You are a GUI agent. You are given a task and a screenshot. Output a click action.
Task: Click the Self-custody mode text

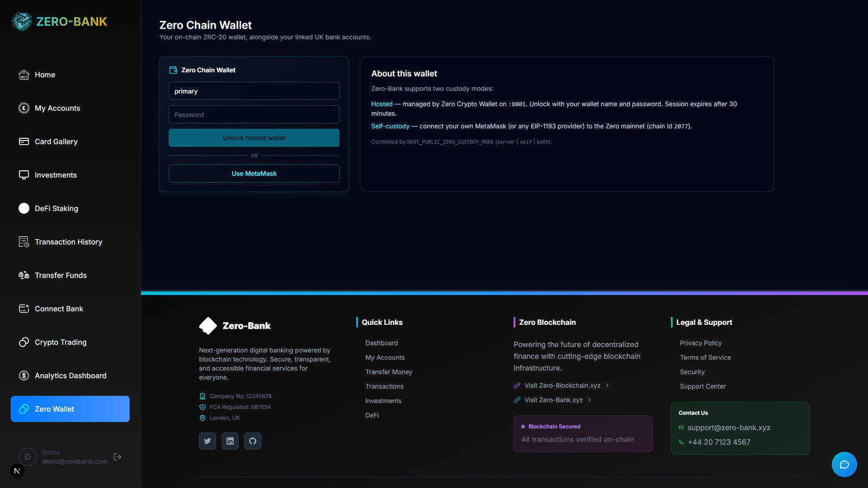[x=390, y=126]
